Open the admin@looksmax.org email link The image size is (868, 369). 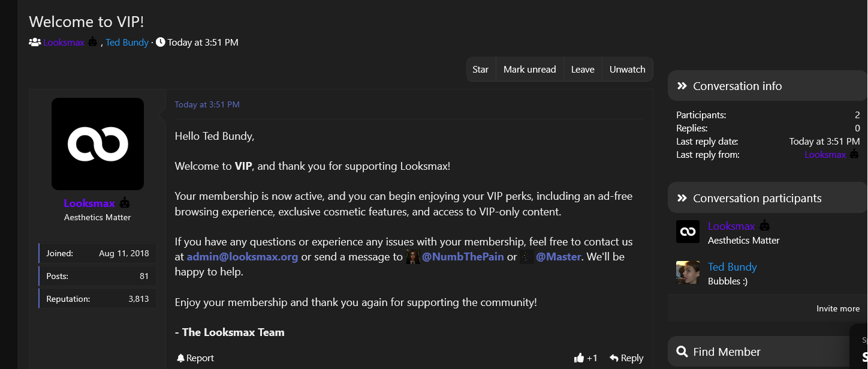pos(242,257)
